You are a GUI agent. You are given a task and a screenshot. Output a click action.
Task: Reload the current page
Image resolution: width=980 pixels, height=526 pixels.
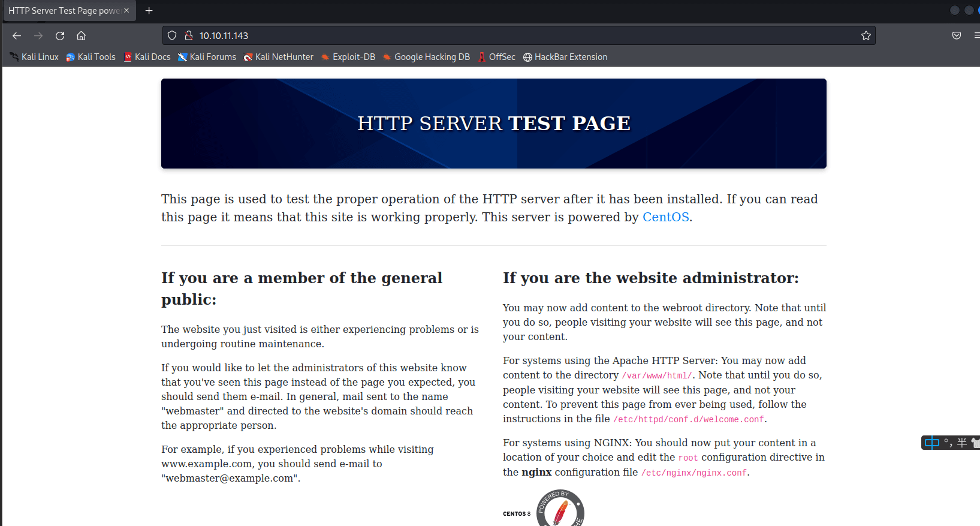pyautogui.click(x=60, y=36)
